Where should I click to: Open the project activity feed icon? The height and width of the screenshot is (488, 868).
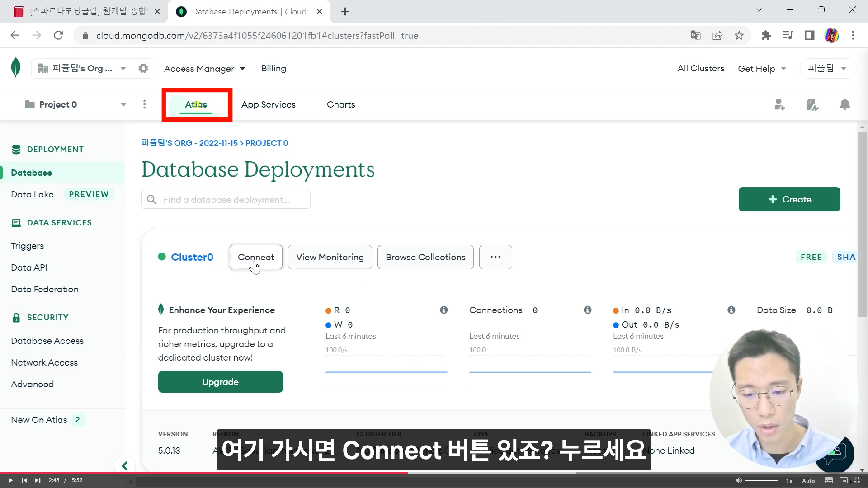pyautogui.click(x=812, y=104)
